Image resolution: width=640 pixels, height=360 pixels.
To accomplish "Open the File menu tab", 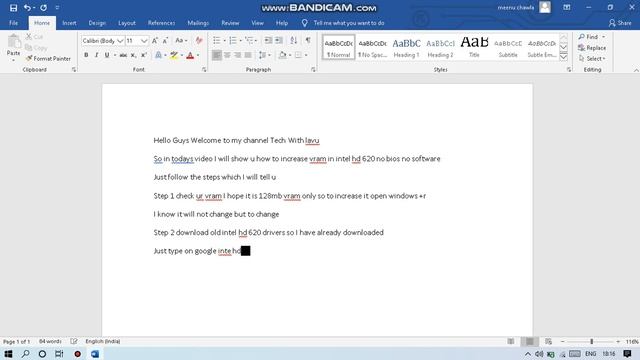I will click(x=13, y=23).
